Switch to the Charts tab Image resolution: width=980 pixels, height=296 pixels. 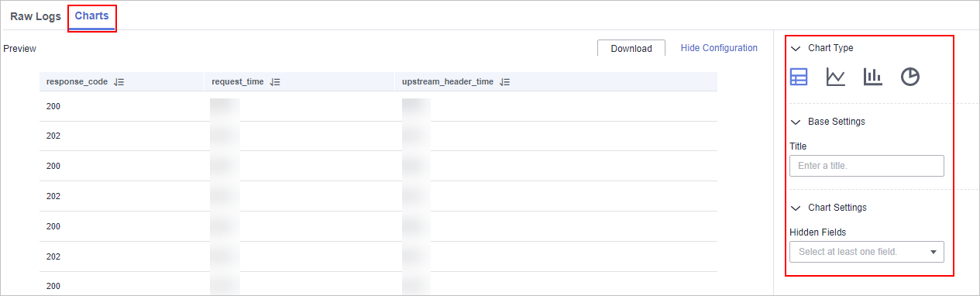point(91,15)
